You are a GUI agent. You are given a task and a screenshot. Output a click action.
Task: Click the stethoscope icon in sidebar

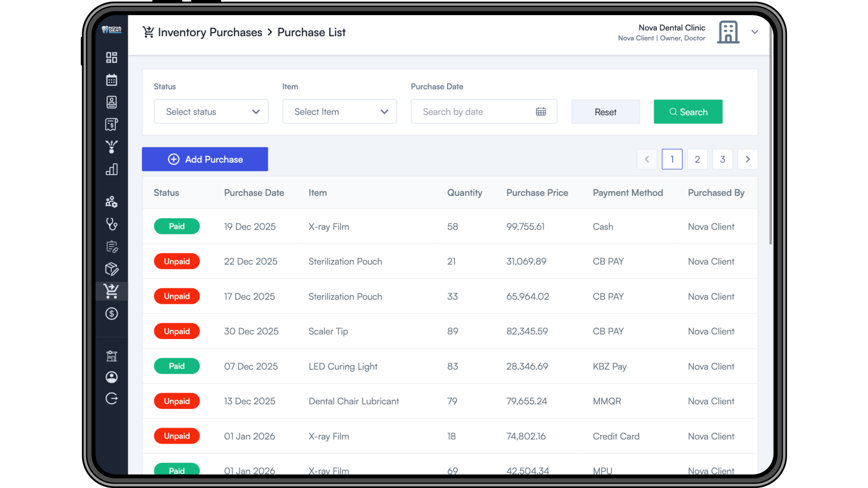point(112,224)
